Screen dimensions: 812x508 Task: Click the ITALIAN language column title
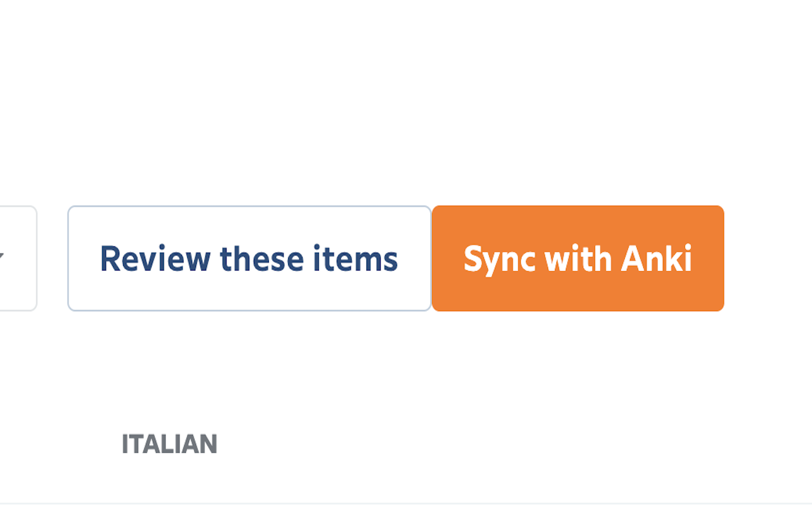point(169,444)
